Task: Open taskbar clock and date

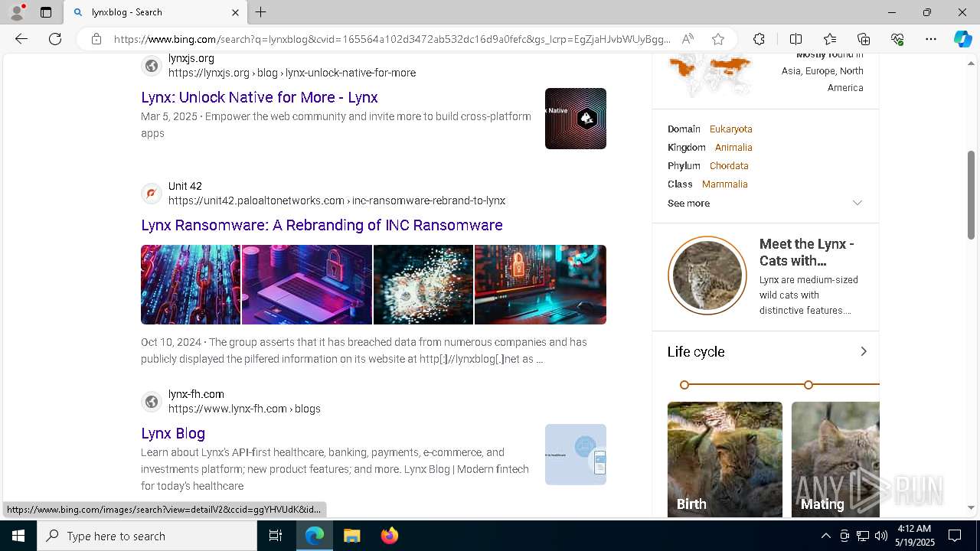Action: pyautogui.click(x=914, y=536)
